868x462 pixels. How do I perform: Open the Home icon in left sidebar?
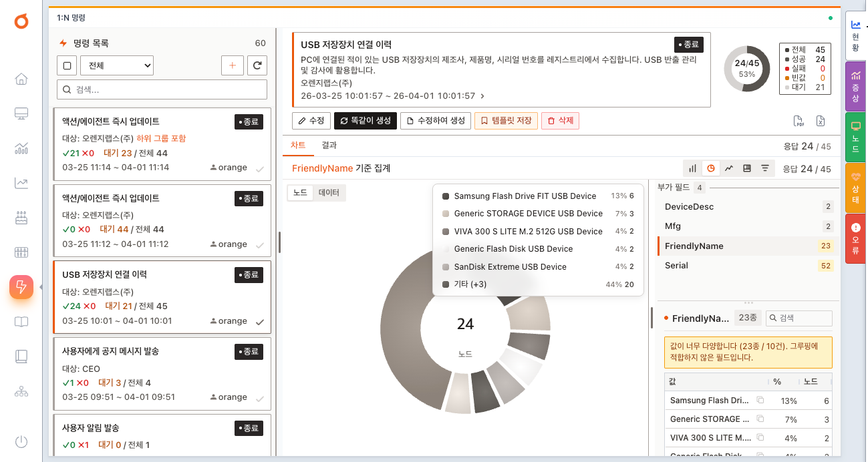tap(21, 79)
